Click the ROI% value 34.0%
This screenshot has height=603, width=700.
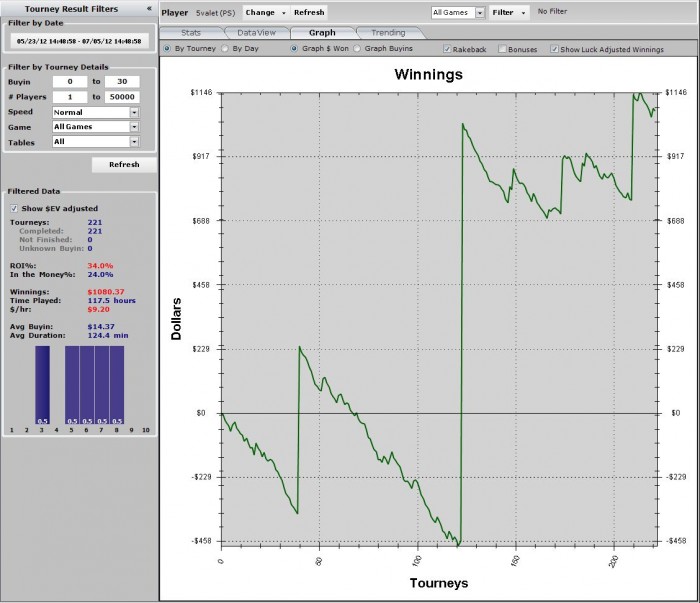(x=100, y=266)
